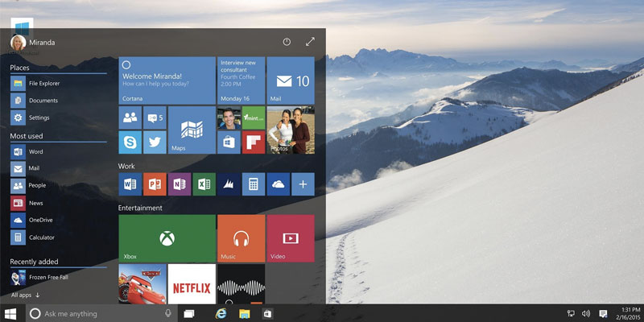The height and width of the screenshot is (322, 644).
Task: Open the volume tray icon
Action: pyautogui.click(x=586, y=314)
